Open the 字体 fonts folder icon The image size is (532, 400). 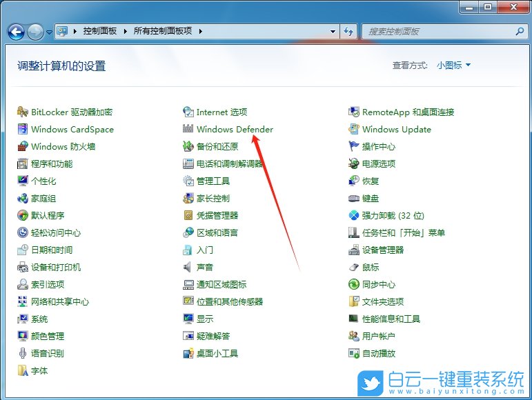[x=22, y=370]
